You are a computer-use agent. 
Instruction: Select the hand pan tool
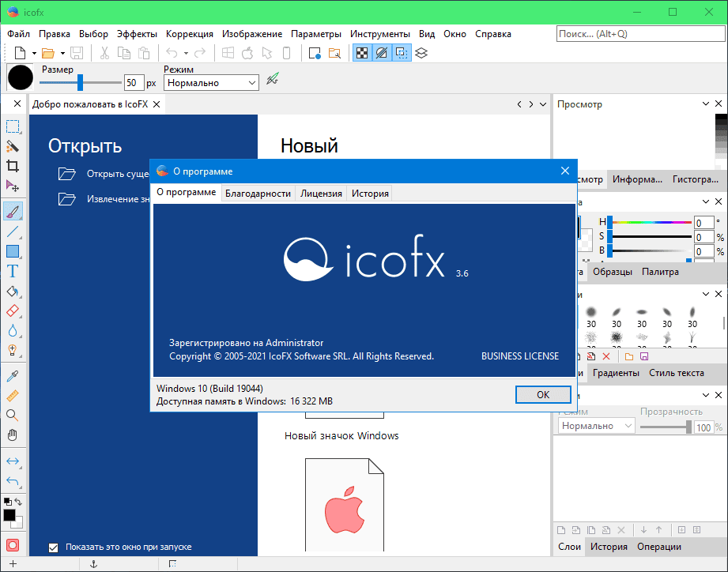coord(13,435)
